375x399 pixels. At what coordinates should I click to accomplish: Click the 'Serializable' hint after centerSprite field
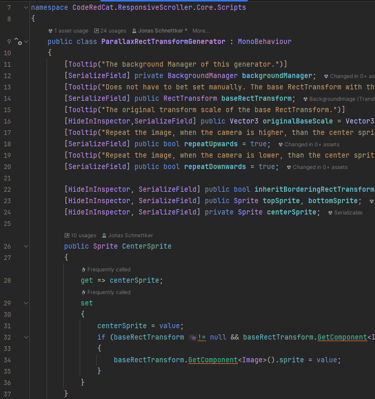click(345, 213)
